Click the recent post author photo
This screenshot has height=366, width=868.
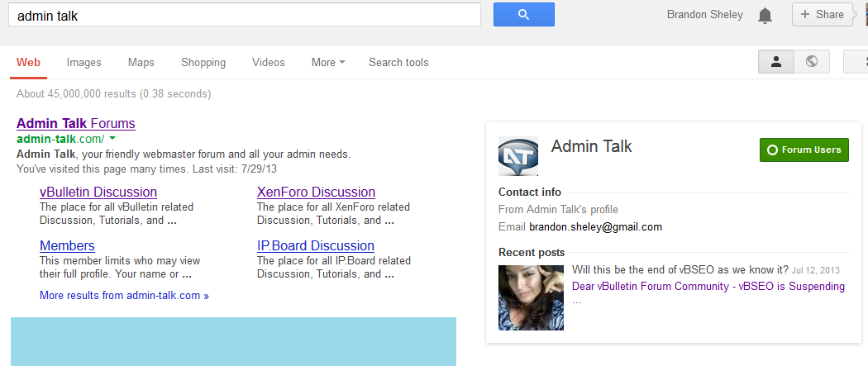click(x=531, y=297)
